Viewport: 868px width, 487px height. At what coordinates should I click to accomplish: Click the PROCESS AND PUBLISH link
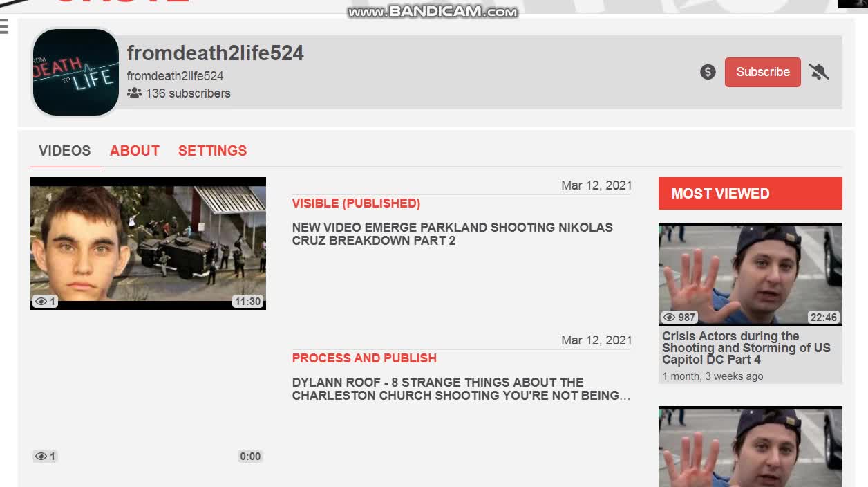pos(364,358)
